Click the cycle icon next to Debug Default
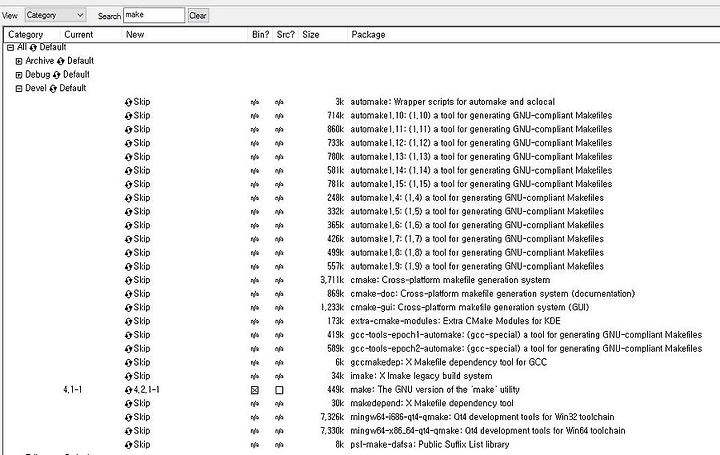Image resolution: width=720 pixels, height=455 pixels. click(x=56, y=75)
